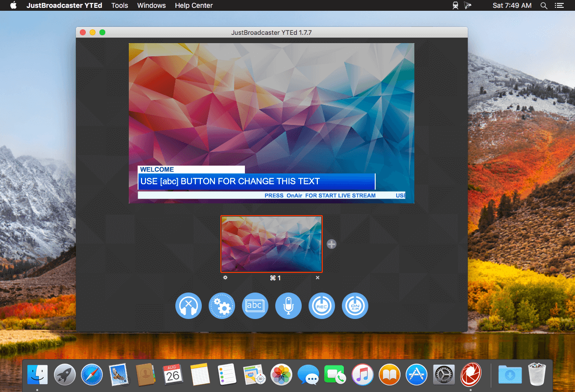Image resolution: width=575 pixels, height=392 pixels.
Task: Open the Help Center menu
Action: coord(193,5)
